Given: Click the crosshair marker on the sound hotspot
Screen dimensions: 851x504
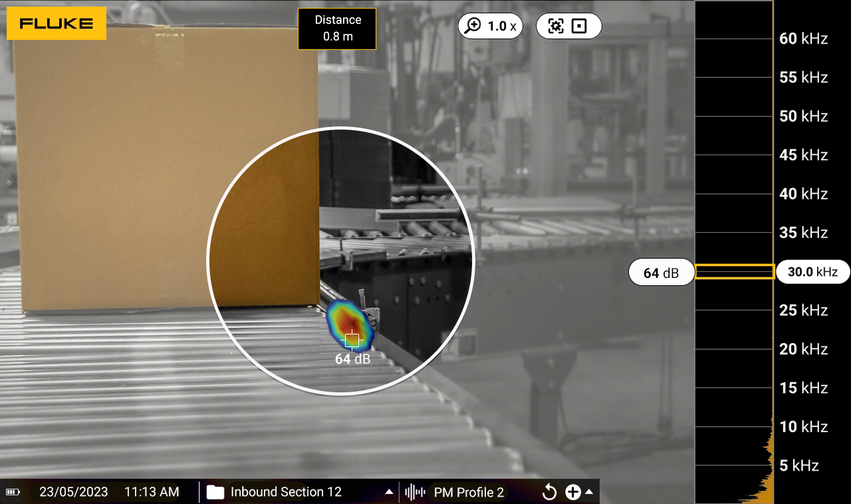Looking at the screenshot, I should click(352, 340).
